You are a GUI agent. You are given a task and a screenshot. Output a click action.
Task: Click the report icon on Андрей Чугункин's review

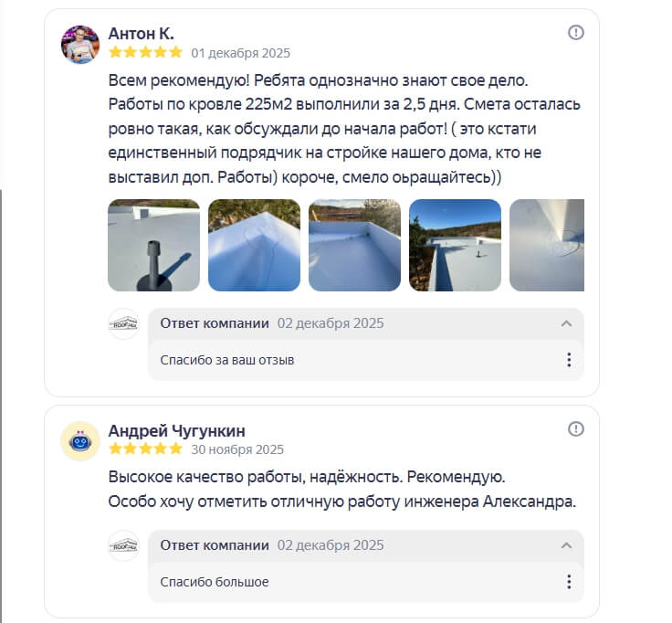click(x=576, y=429)
